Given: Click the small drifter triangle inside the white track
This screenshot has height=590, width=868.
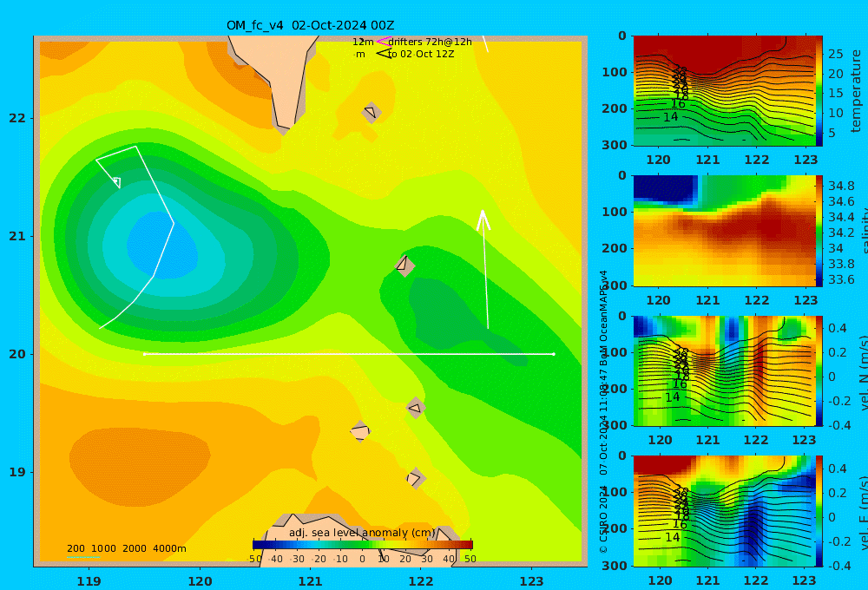Looking at the screenshot, I should (x=117, y=181).
